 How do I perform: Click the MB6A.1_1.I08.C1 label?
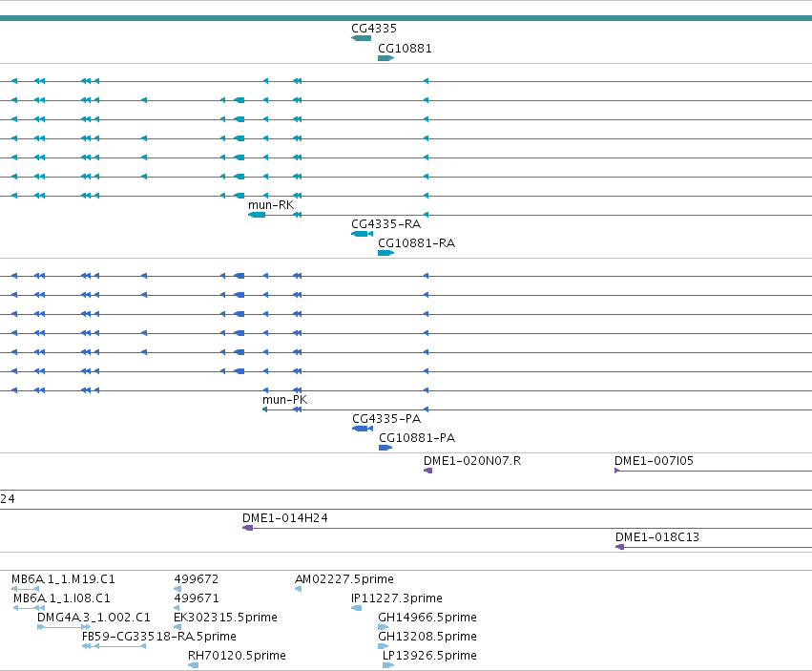(62, 598)
